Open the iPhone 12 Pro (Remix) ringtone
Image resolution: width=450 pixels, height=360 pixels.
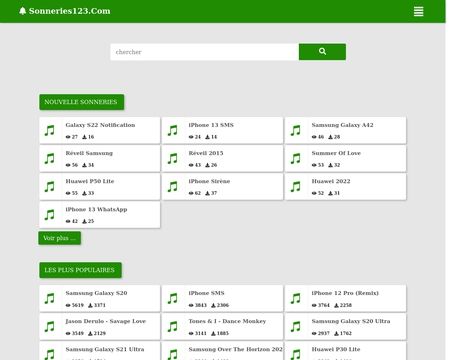[345, 293]
